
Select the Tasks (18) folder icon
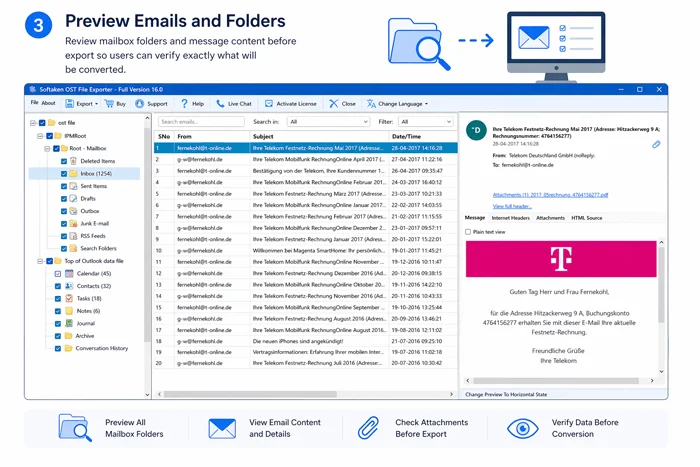[x=69, y=298]
